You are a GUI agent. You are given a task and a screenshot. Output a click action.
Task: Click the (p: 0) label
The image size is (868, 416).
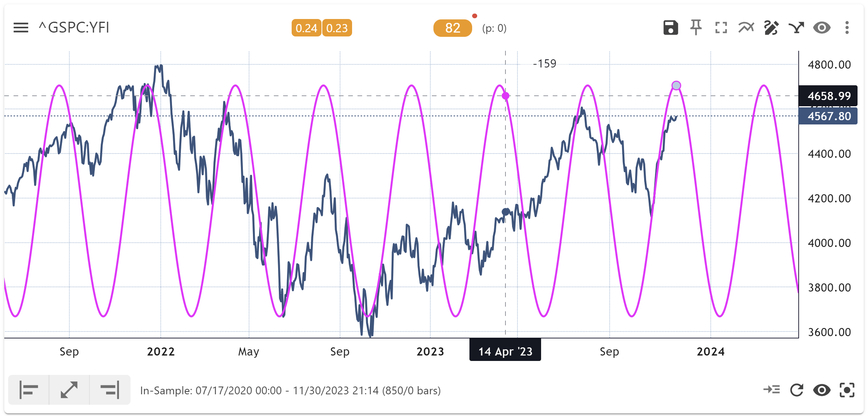[494, 28]
